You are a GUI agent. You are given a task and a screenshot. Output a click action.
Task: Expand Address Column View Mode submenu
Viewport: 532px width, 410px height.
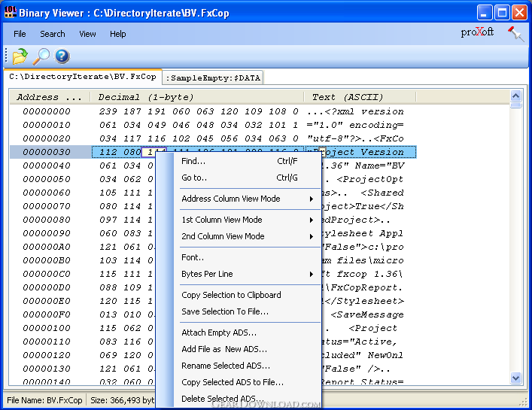pos(239,199)
